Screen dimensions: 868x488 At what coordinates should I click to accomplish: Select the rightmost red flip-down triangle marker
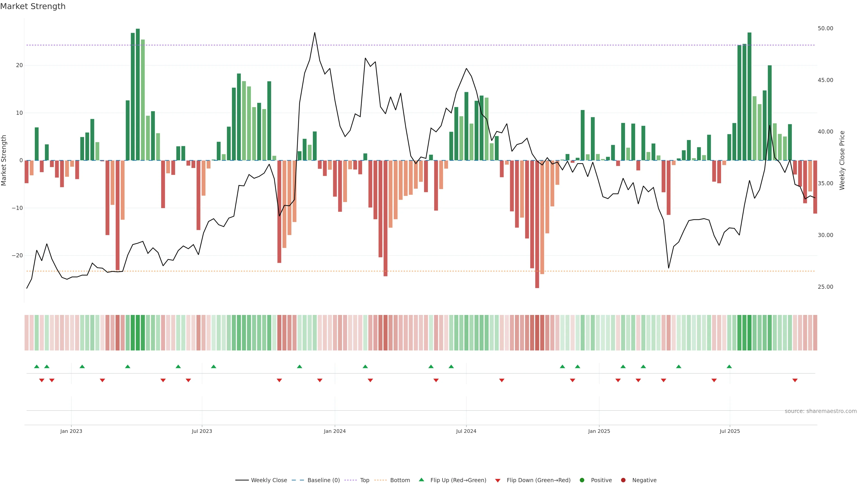795,380
